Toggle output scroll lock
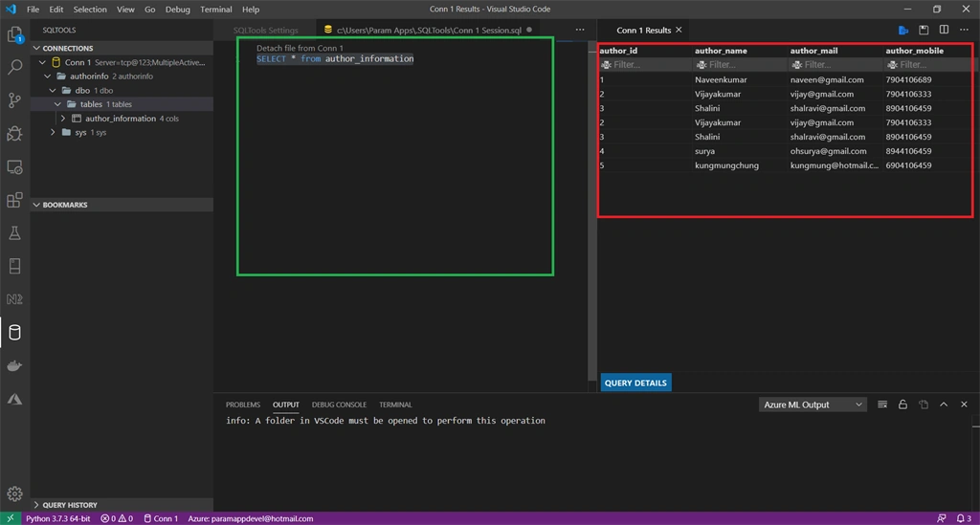 tap(902, 405)
